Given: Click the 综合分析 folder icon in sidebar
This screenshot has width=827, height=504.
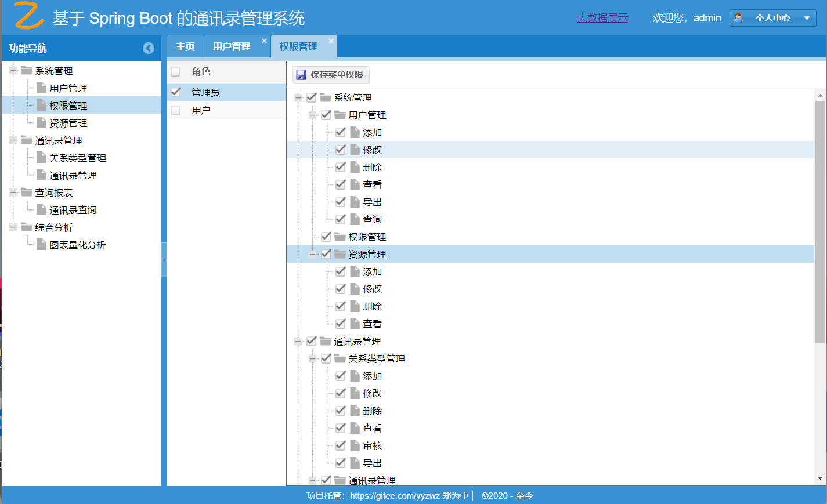Looking at the screenshot, I should pos(27,227).
